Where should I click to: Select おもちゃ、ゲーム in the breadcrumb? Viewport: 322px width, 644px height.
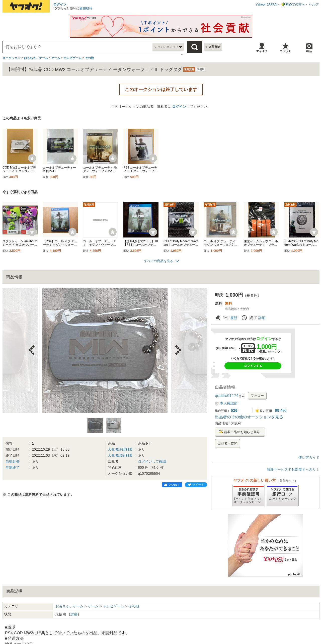[36, 58]
